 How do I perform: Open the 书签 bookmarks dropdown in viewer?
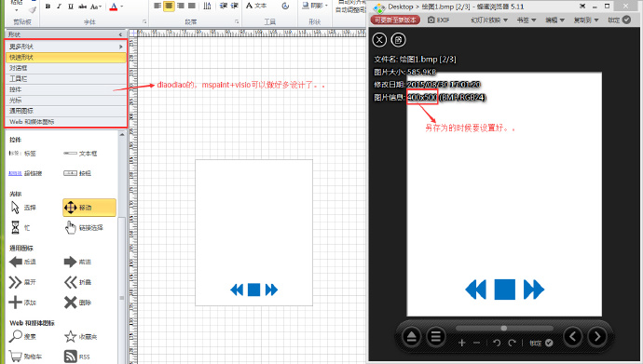[x=527, y=20]
